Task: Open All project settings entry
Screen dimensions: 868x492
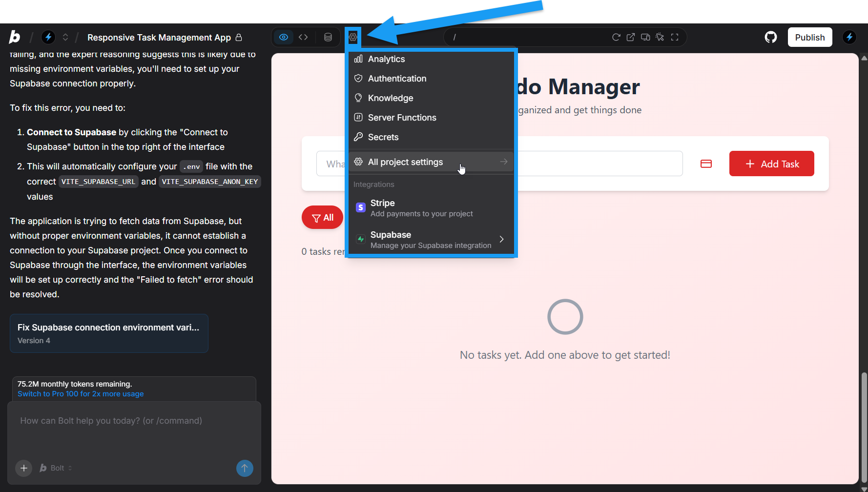Action: pyautogui.click(x=431, y=162)
